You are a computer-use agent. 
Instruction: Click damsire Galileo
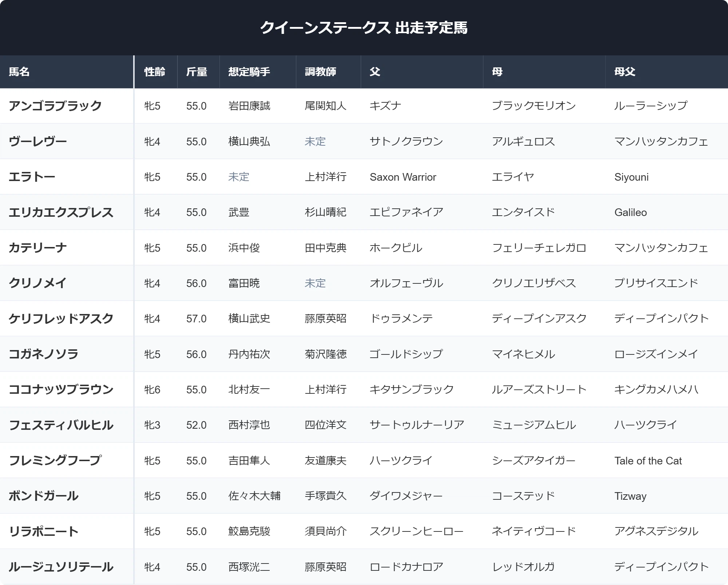pos(631,212)
